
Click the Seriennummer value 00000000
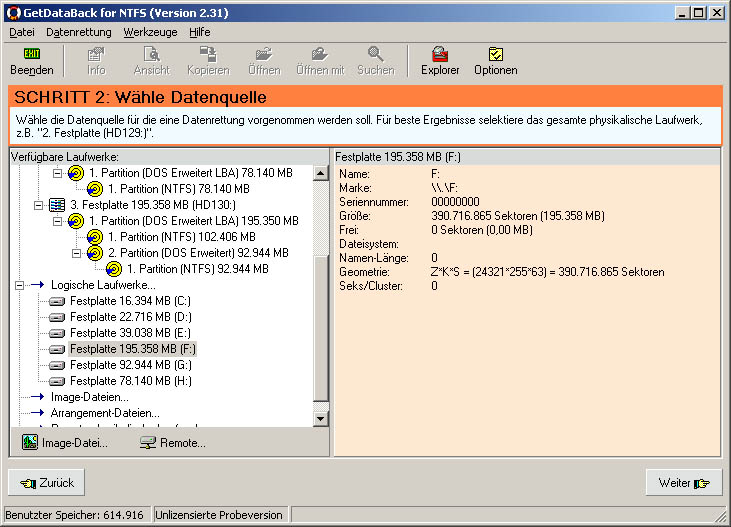455,202
